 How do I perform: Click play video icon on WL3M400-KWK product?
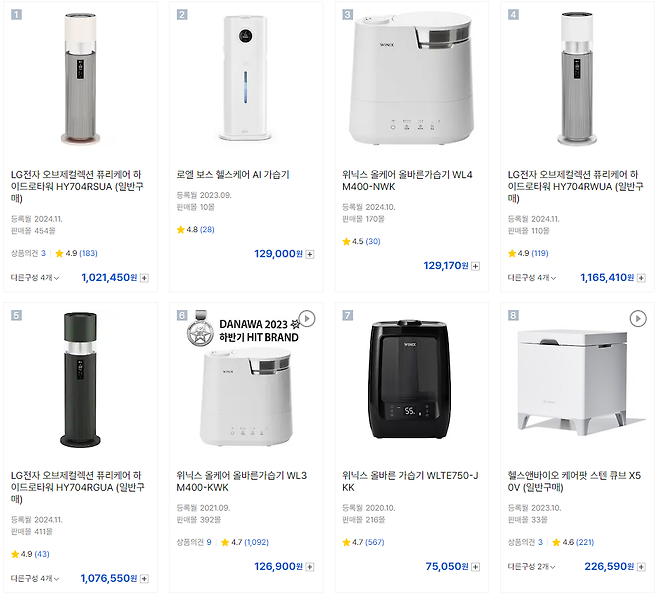click(x=307, y=319)
